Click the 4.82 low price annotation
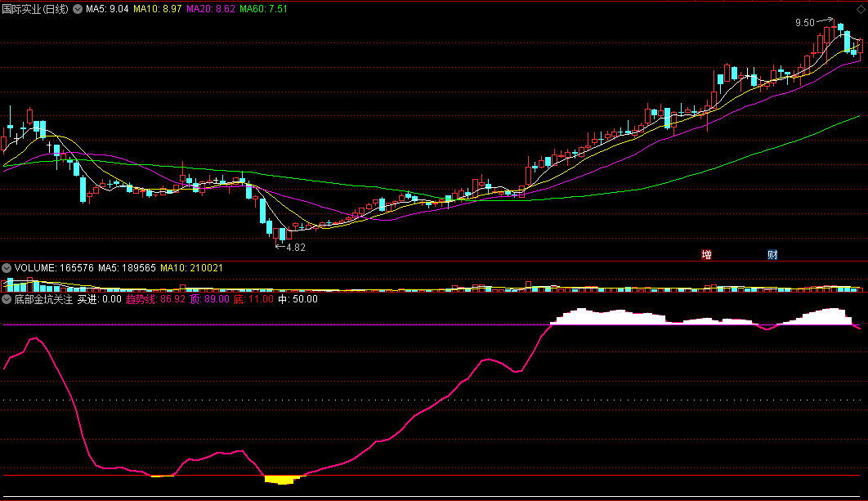Viewport: 868px width, 501px height. [296, 248]
